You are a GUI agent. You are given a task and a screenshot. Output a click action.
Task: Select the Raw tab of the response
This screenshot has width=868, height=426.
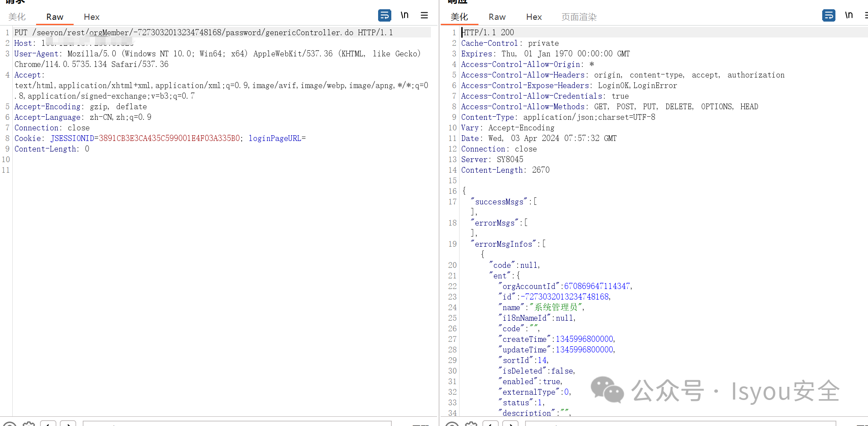coord(497,17)
